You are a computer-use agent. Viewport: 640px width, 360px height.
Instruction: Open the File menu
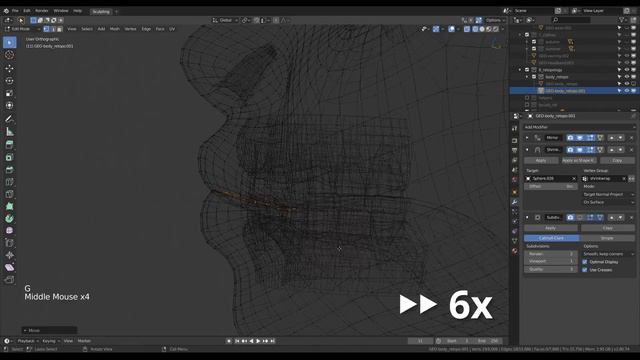coord(16,11)
